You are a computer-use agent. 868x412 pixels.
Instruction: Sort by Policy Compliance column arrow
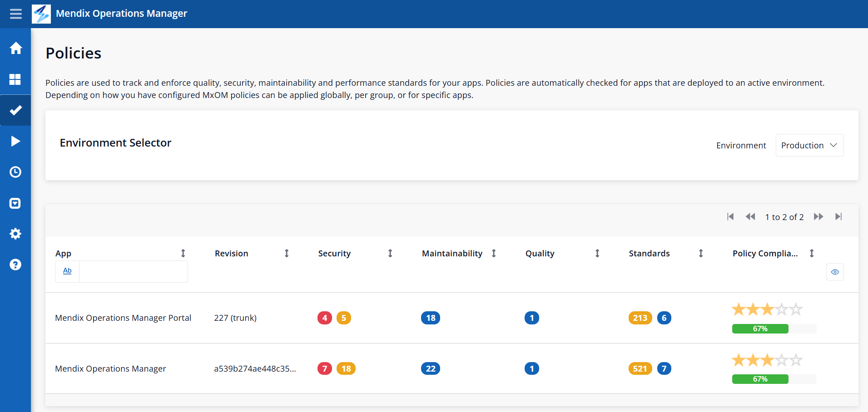click(x=812, y=253)
